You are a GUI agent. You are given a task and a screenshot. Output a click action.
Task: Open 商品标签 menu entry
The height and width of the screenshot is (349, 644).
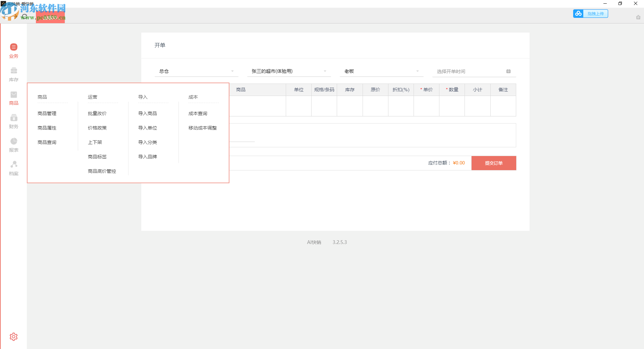click(97, 157)
